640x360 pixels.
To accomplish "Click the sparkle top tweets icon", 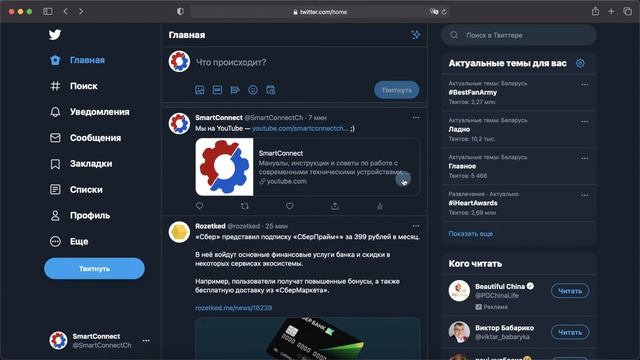I will click(x=416, y=35).
